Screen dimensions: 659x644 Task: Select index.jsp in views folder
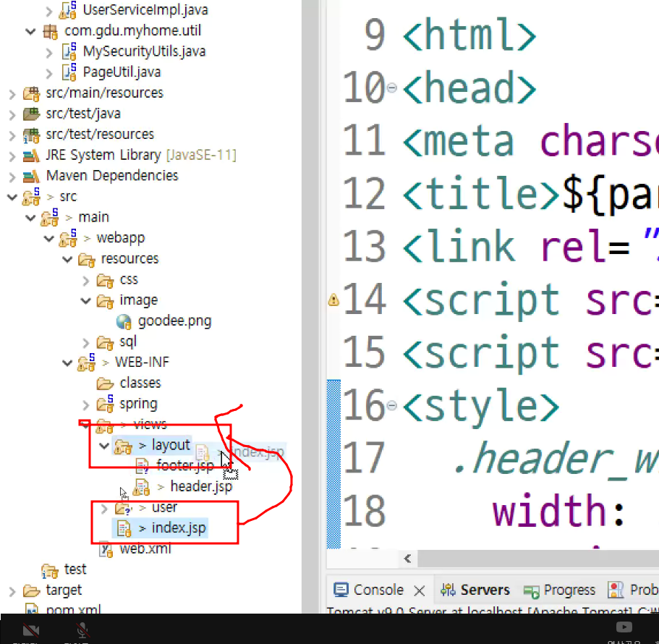click(179, 528)
